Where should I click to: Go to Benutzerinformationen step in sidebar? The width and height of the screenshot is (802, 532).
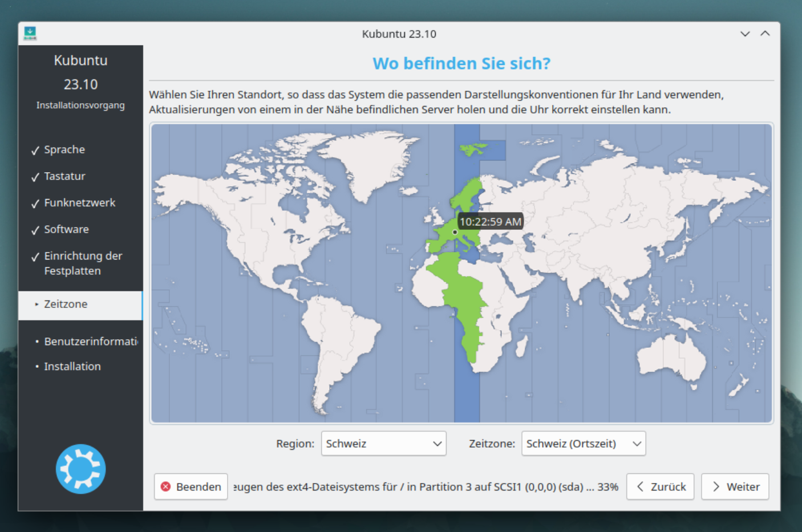90,341
